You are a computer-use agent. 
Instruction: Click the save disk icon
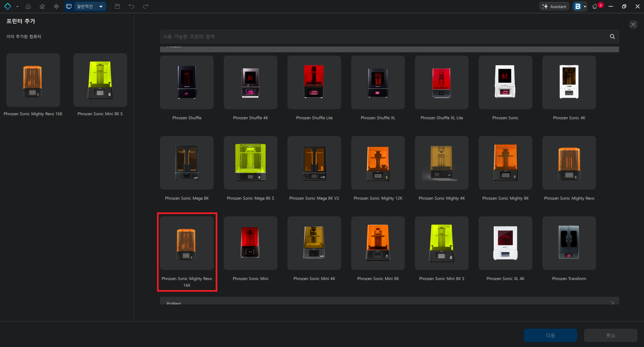(117, 6)
